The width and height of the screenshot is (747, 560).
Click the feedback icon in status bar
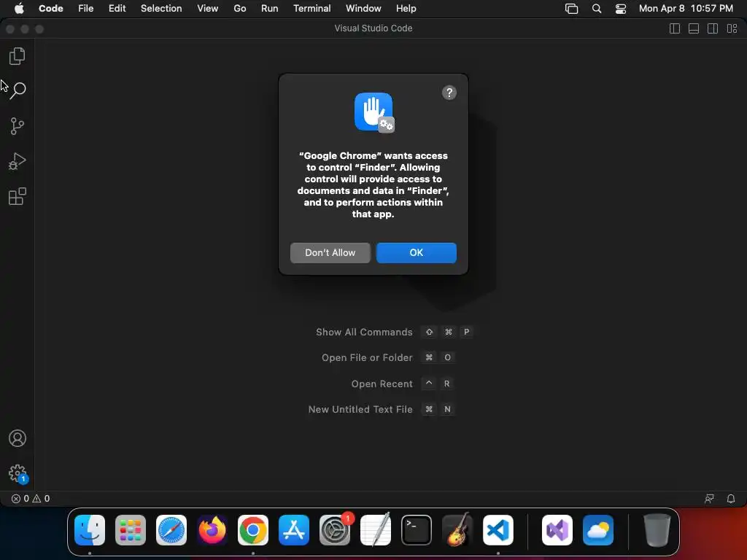tap(709, 499)
